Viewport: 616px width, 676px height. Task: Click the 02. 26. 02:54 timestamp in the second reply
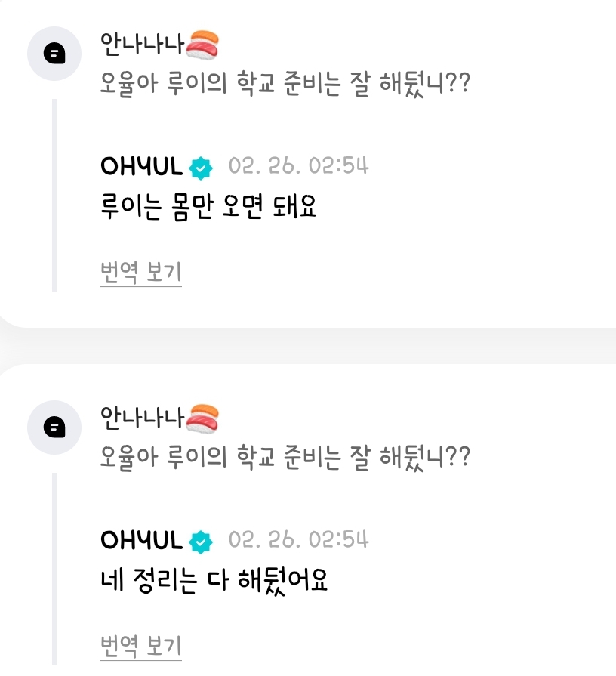pyautogui.click(x=298, y=540)
